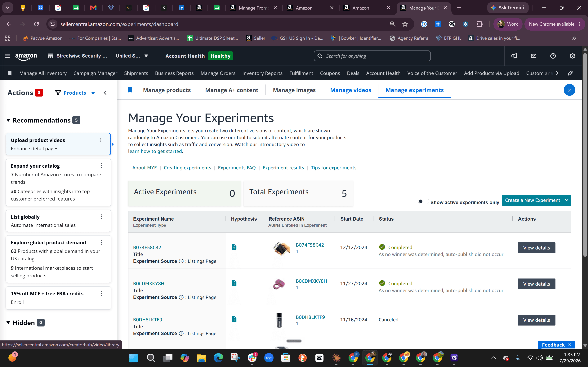This screenshot has height=367, width=588.
Task: Open the Seller Central hamburger menu
Action: (7, 56)
